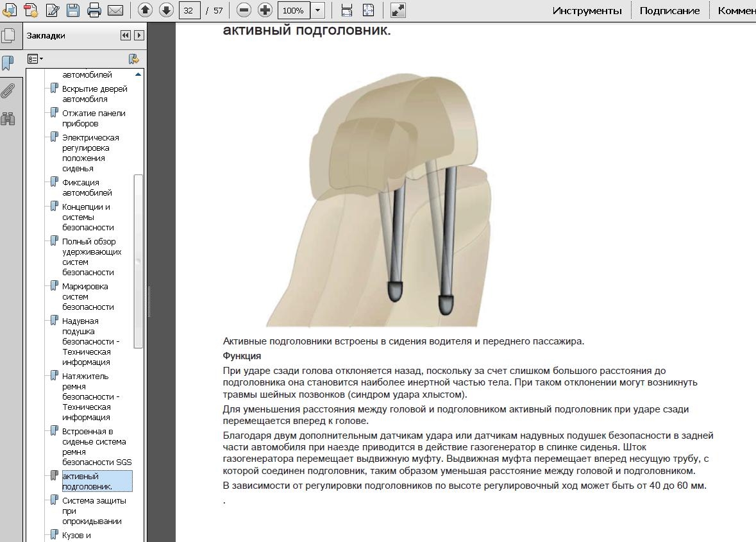Click the Save file floppy disk icon
Viewport: 756px width, 542px height.
point(73,10)
